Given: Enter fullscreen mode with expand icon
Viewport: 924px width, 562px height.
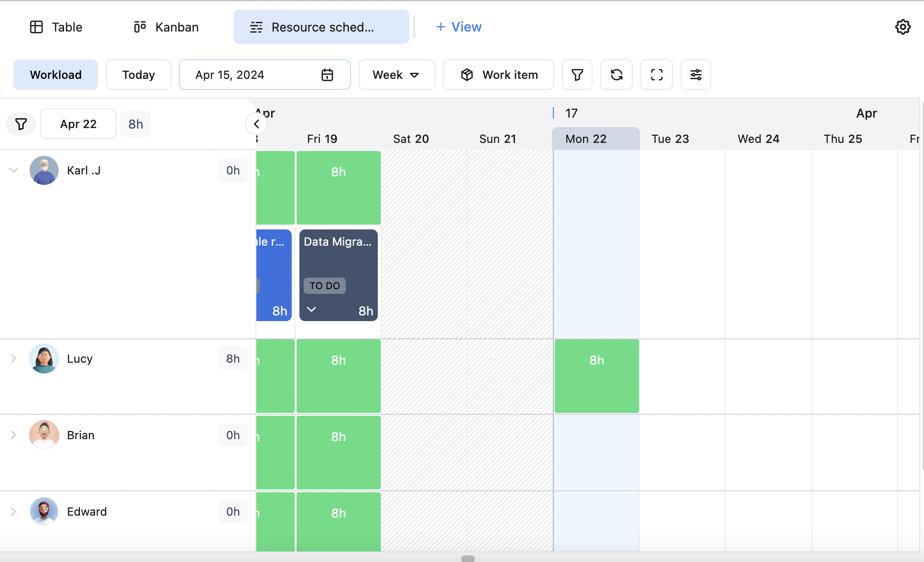Looking at the screenshot, I should click(657, 75).
